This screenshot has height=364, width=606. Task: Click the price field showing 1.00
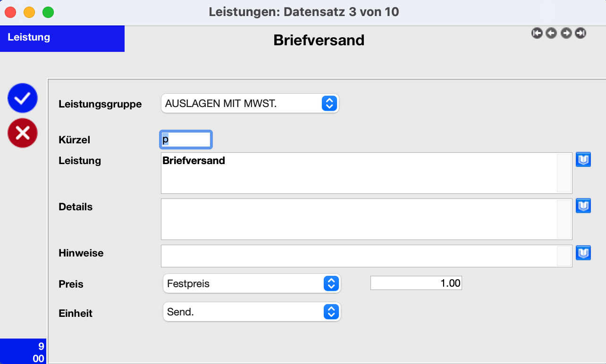(x=416, y=283)
